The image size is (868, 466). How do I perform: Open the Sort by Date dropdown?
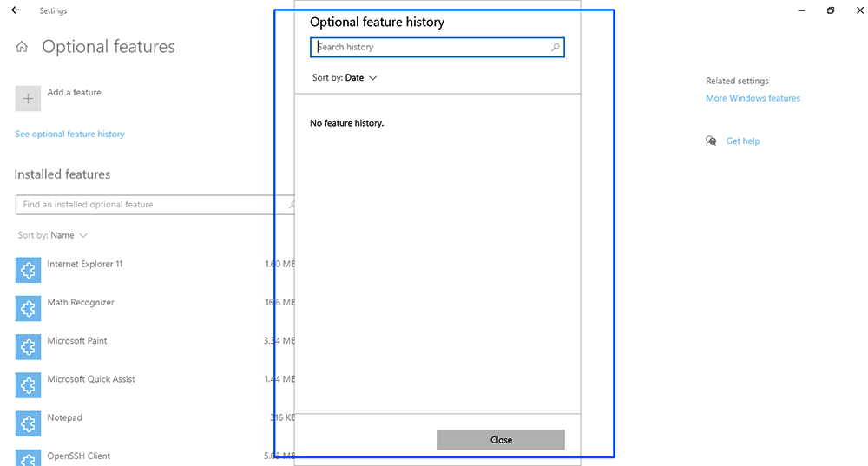click(x=345, y=78)
